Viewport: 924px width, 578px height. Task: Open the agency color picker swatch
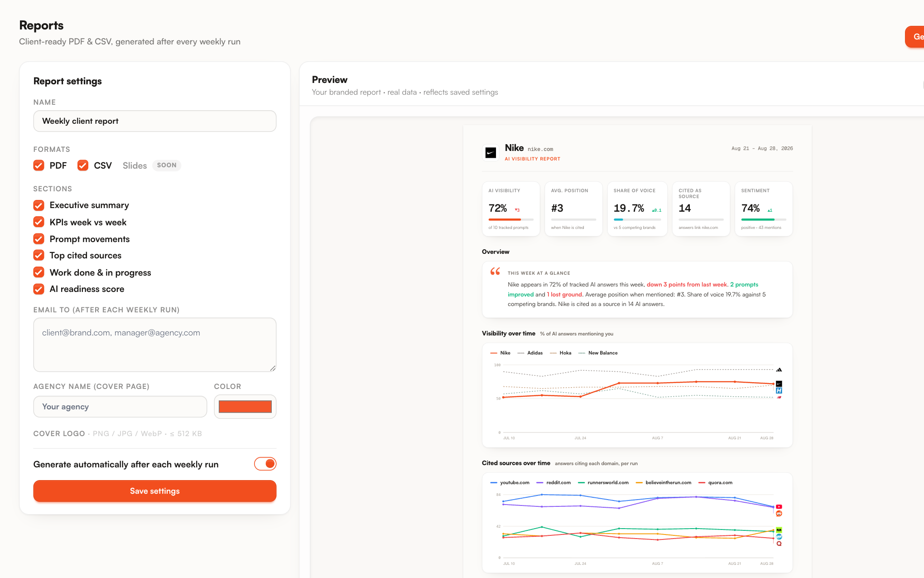[245, 407]
